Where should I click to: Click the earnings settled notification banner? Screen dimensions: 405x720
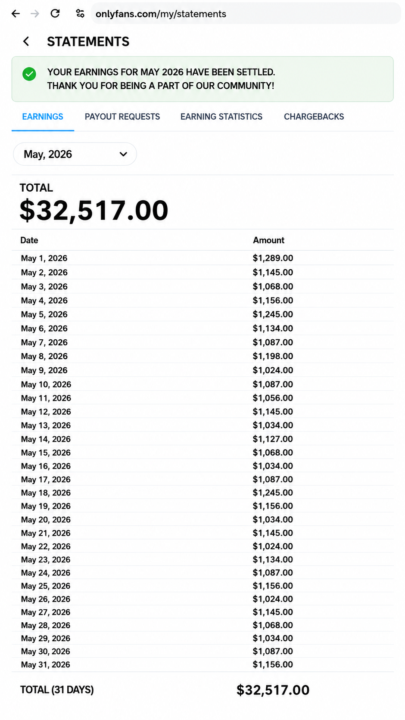pyautogui.click(x=202, y=79)
